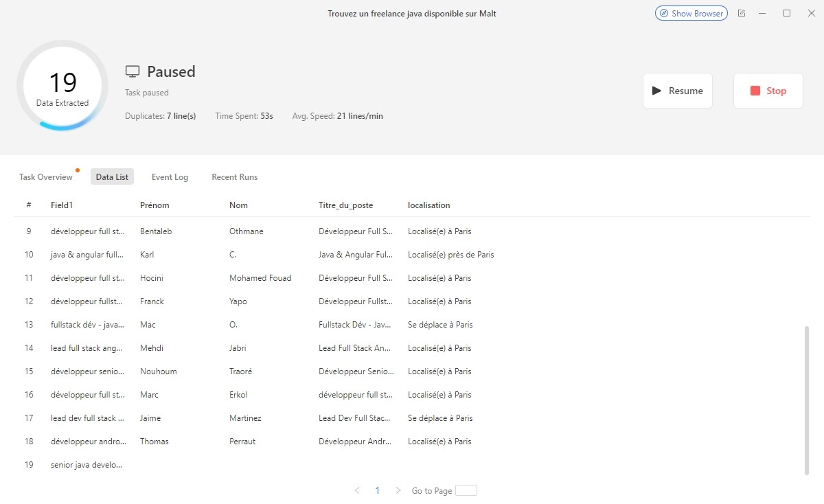Click the Perraut cell
824x504 pixels.
[x=242, y=442]
